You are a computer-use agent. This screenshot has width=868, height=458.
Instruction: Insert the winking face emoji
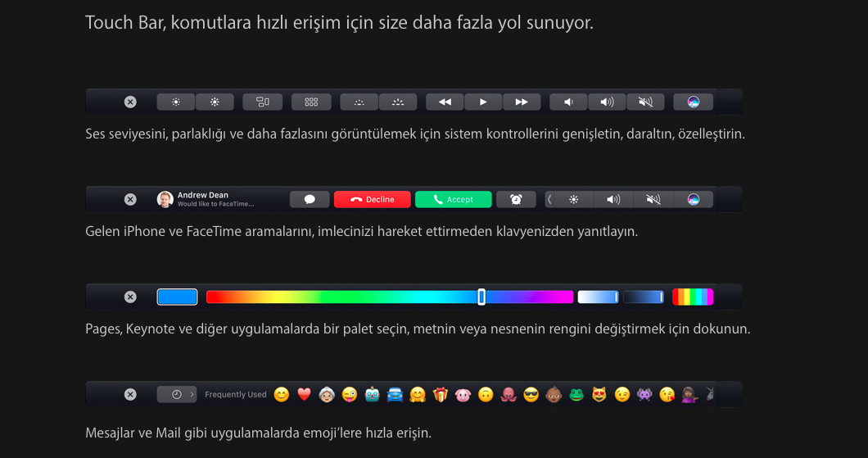(622, 394)
